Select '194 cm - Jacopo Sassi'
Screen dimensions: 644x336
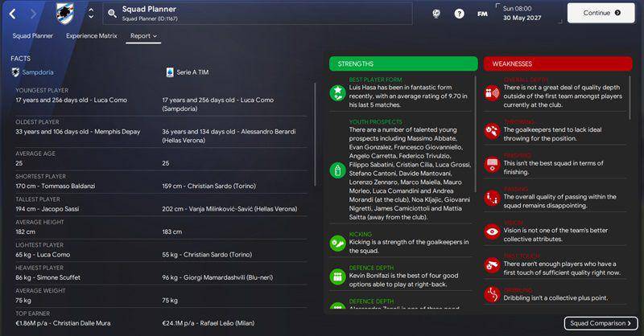pyautogui.click(x=47, y=209)
